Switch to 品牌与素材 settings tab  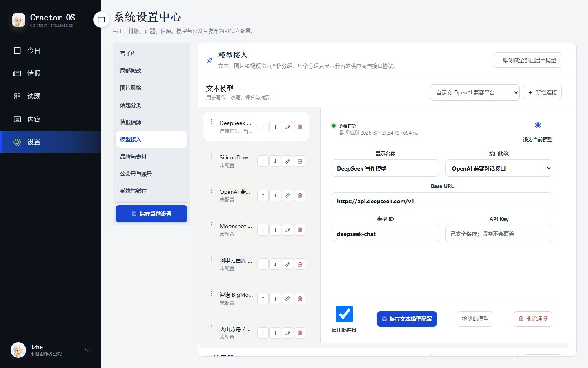pyautogui.click(x=151, y=157)
